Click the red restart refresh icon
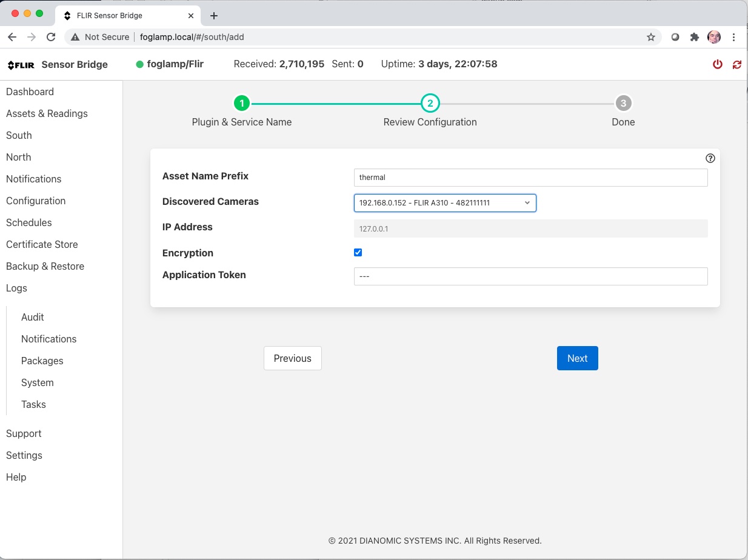The height and width of the screenshot is (560, 748). coord(737,64)
